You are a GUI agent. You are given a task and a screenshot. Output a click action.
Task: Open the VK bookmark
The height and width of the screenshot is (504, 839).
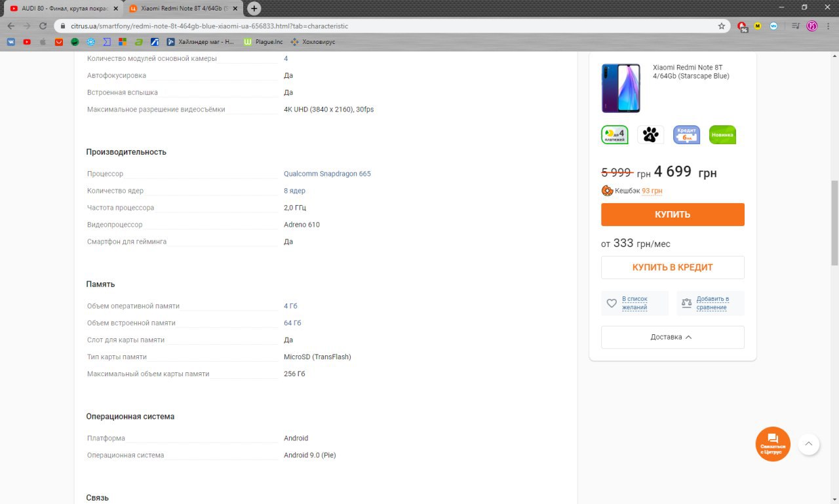point(11,42)
